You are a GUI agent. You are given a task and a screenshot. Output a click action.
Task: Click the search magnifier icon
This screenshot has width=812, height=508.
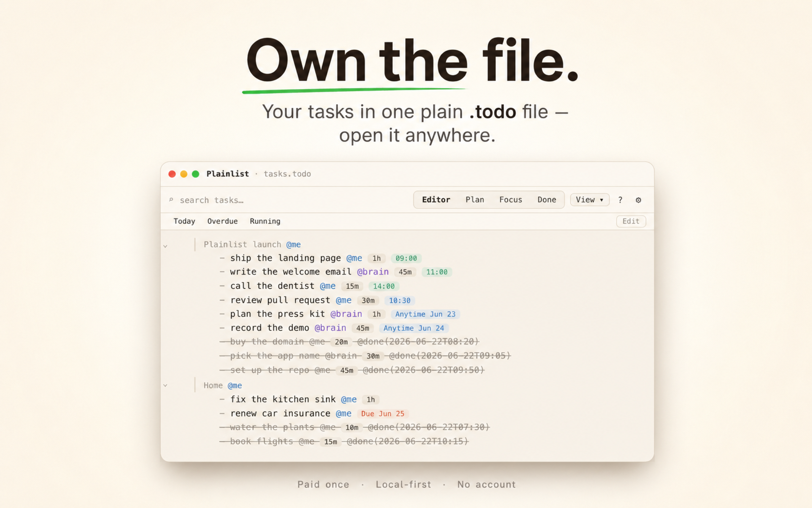click(x=171, y=200)
